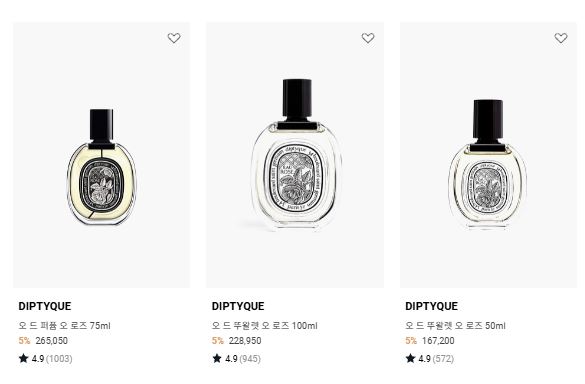
Task: Click DIPTYQUE brand name above the 100ml product
Action: (238, 306)
